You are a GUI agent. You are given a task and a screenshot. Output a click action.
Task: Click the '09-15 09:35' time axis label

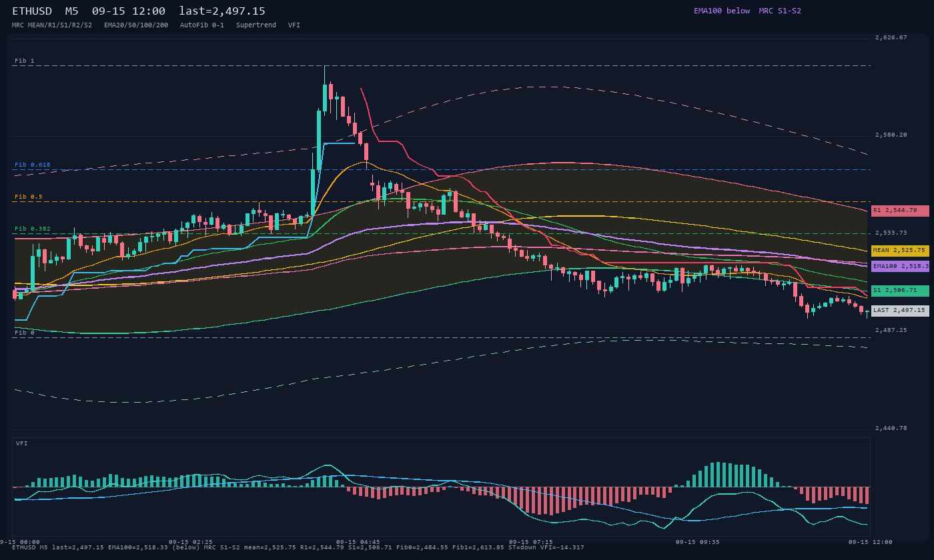697,542
